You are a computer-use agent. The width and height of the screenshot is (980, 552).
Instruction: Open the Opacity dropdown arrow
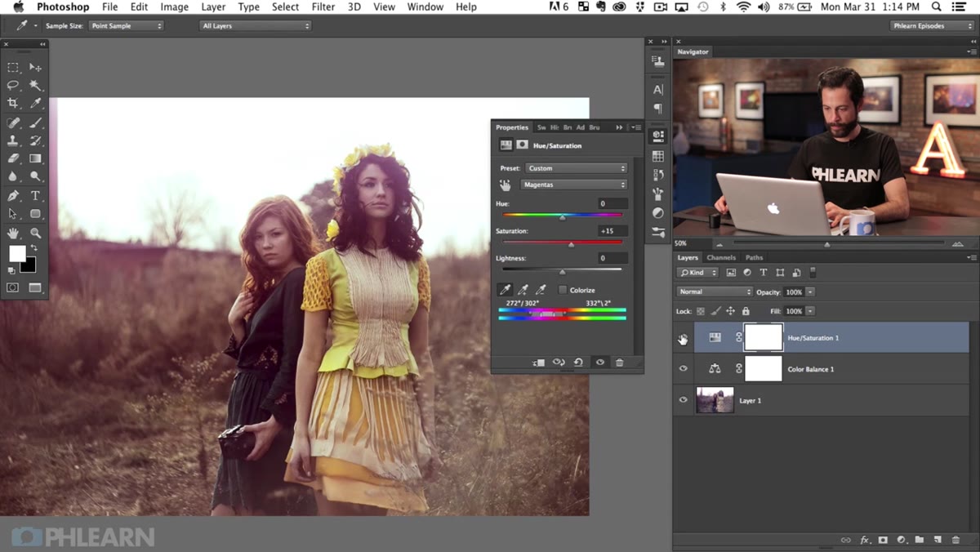point(810,292)
